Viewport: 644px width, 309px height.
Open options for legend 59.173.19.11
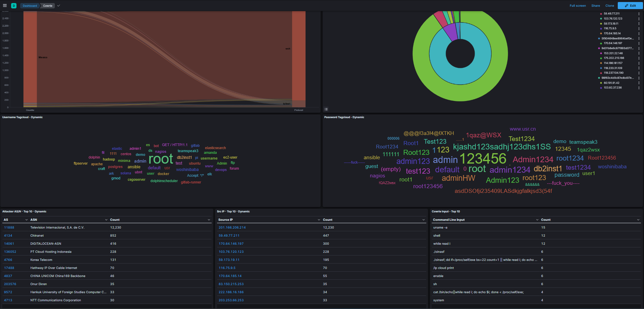tap(639, 24)
